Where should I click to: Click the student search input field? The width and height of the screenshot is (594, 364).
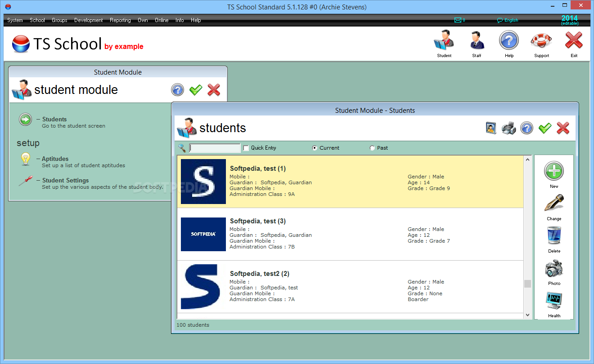(215, 148)
